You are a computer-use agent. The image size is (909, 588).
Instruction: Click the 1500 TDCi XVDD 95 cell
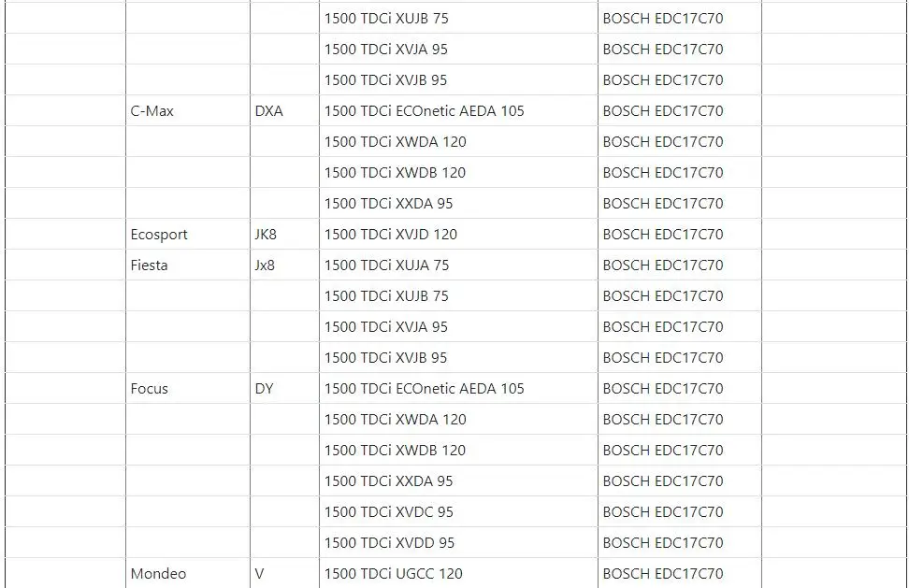[x=458, y=542]
